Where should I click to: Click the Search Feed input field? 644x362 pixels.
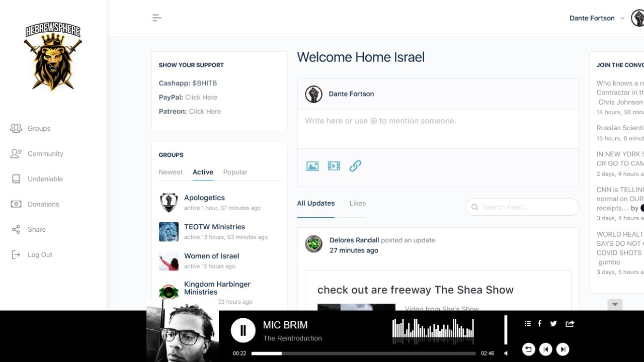522,207
